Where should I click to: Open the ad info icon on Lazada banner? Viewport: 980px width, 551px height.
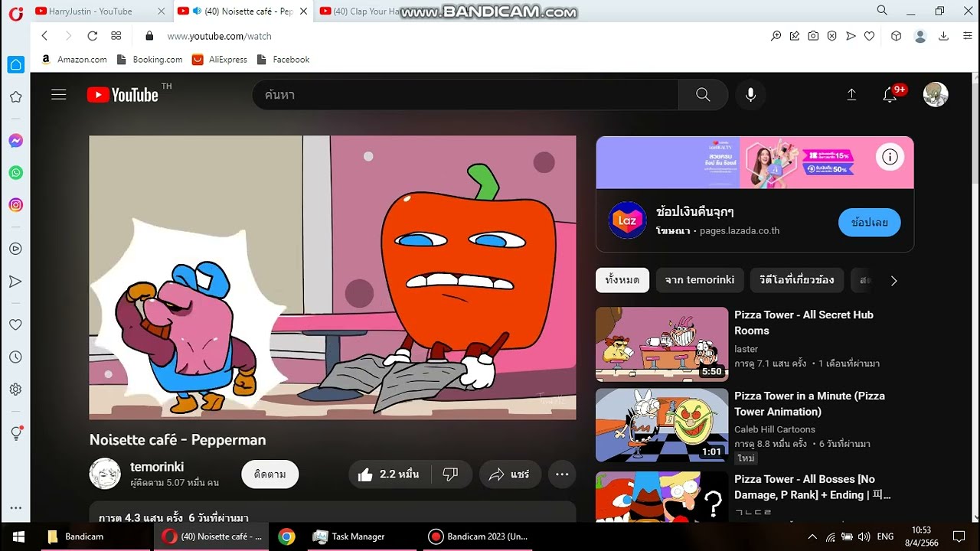tap(890, 157)
